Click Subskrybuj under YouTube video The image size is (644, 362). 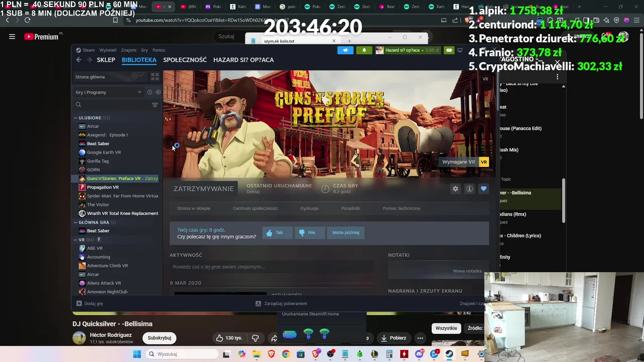[x=159, y=338]
